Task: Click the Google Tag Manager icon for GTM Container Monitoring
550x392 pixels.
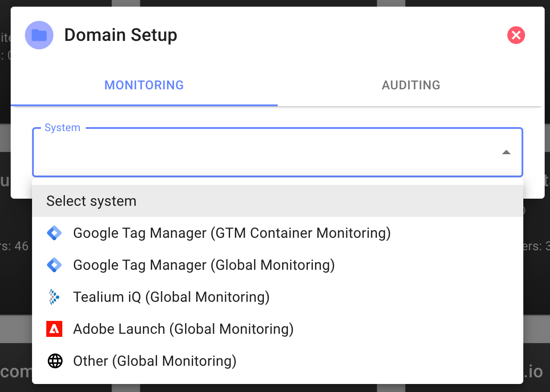Action: click(x=54, y=233)
